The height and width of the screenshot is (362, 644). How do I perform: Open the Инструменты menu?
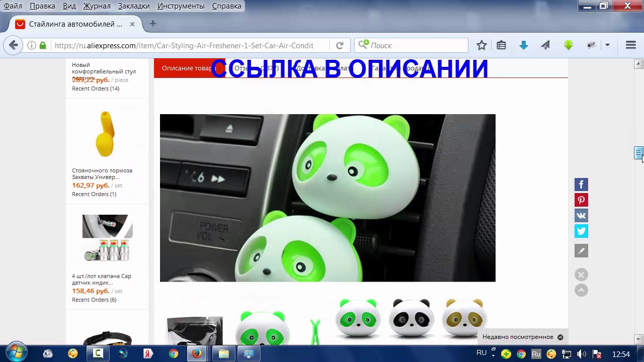181,6
